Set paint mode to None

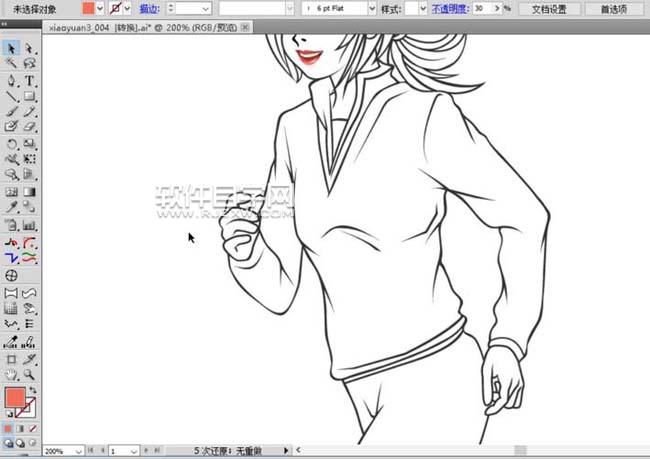pos(32,428)
